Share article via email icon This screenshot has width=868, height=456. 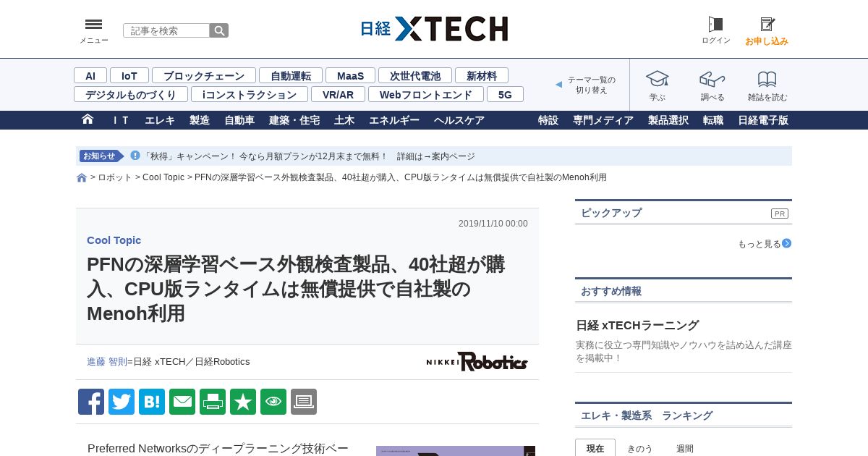pyautogui.click(x=182, y=402)
